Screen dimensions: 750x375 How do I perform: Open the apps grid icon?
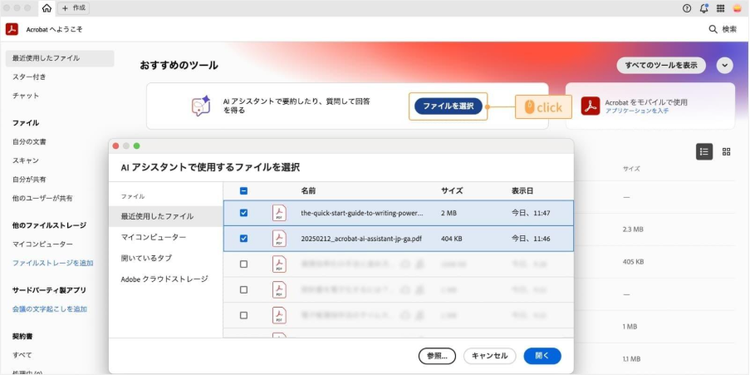point(720,8)
